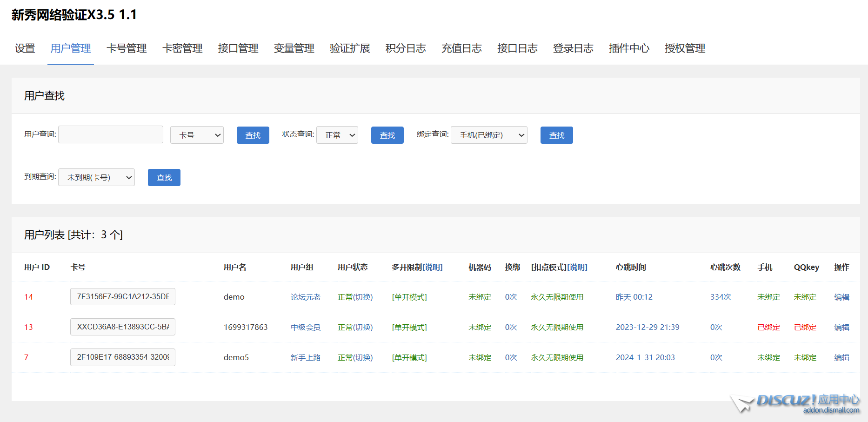Go to the 充值日志 tab
Image resolution: width=868 pixels, height=422 pixels.
tap(461, 48)
